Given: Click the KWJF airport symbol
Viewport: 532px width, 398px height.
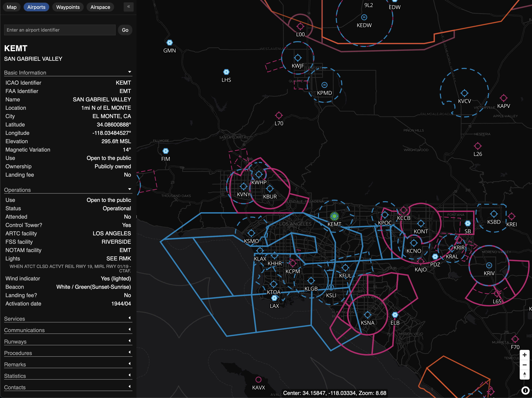Looking at the screenshot, I should pos(298,58).
